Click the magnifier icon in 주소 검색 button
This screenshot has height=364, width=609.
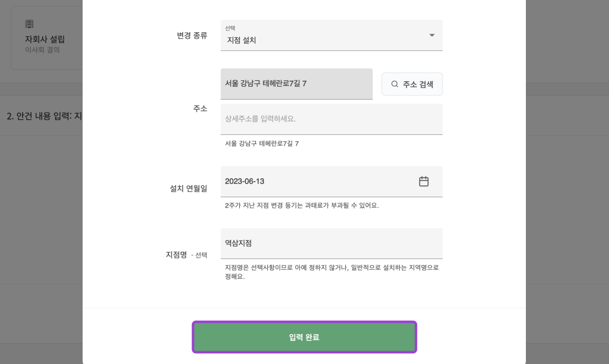tap(394, 84)
